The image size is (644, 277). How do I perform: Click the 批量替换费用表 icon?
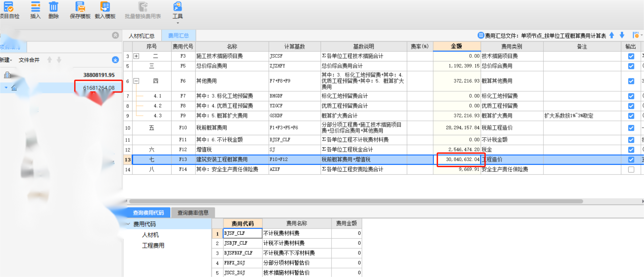tap(143, 7)
